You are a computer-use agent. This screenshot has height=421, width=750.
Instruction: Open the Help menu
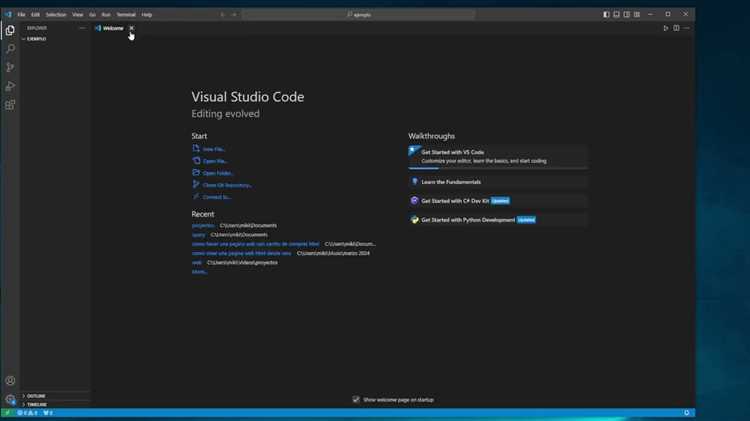click(147, 15)
